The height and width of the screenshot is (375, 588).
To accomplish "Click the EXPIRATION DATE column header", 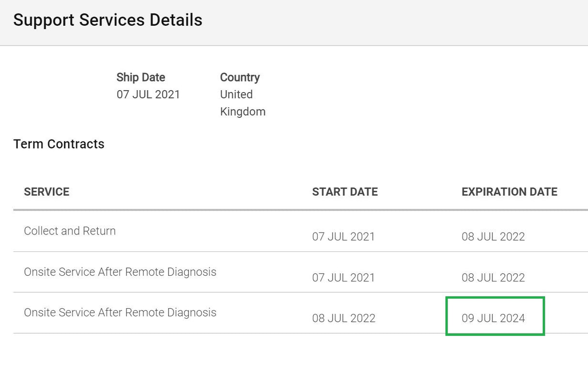I will pyautogui.click(x=509, y=192).
